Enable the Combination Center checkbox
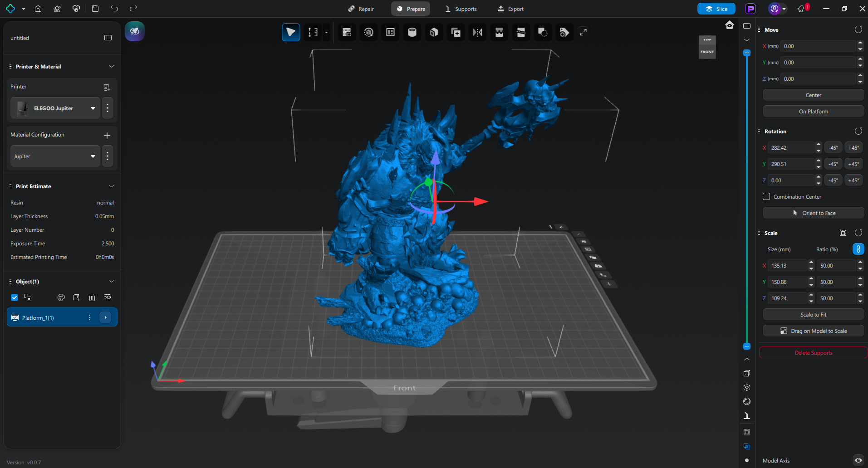Image resolution: width=868 pixels, height=468 pixels. click(766, 196)
